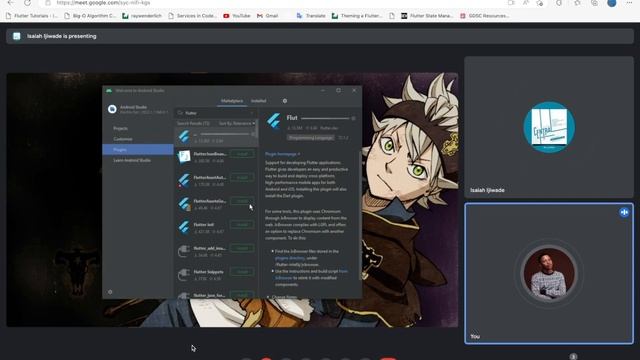Open the plugins directory link

(x=290, y=258)
